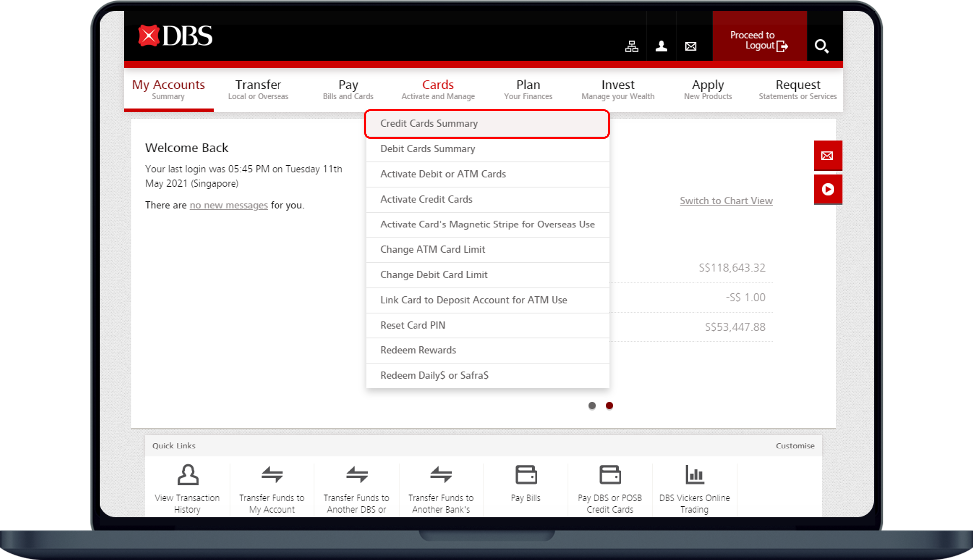Image resolution: width=973 pixels, height=560 pixels.
Task: Click the -S$ 1.00 balance amount
Action: click(x=745, y=297)
